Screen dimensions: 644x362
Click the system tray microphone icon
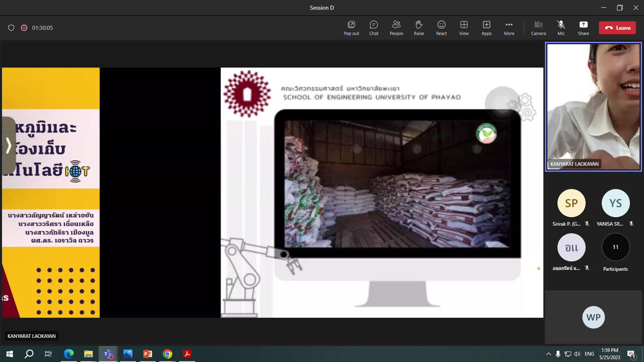(x=558, y=354)
